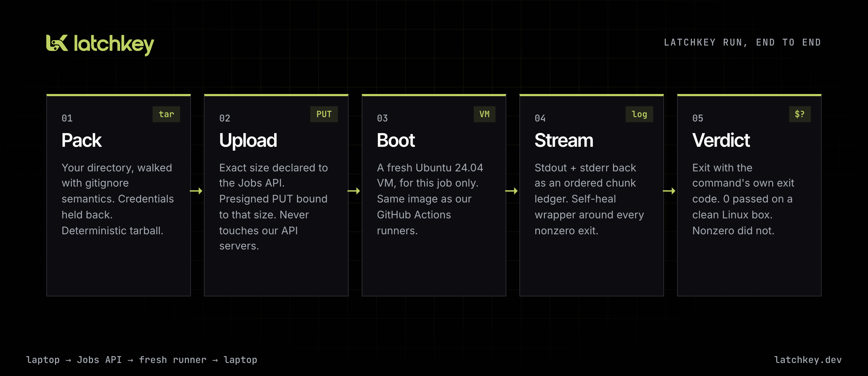
Task: Click the latchkey wordmark text
Action: pos(114,45)
